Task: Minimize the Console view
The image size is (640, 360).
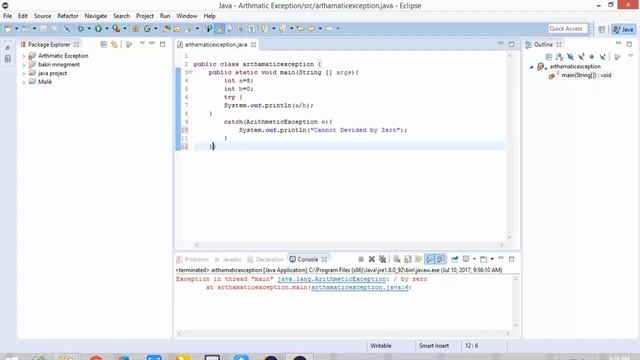Action: point(501,258)
